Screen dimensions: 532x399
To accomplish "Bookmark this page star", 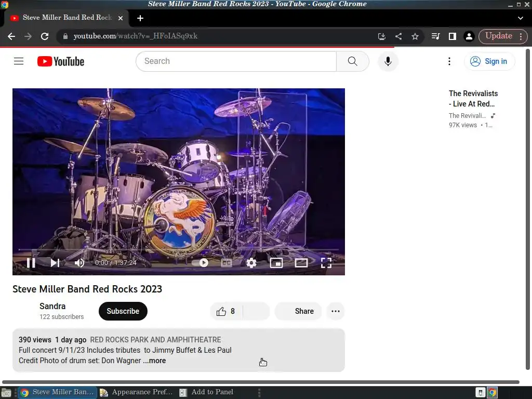I will pos(415,36).
